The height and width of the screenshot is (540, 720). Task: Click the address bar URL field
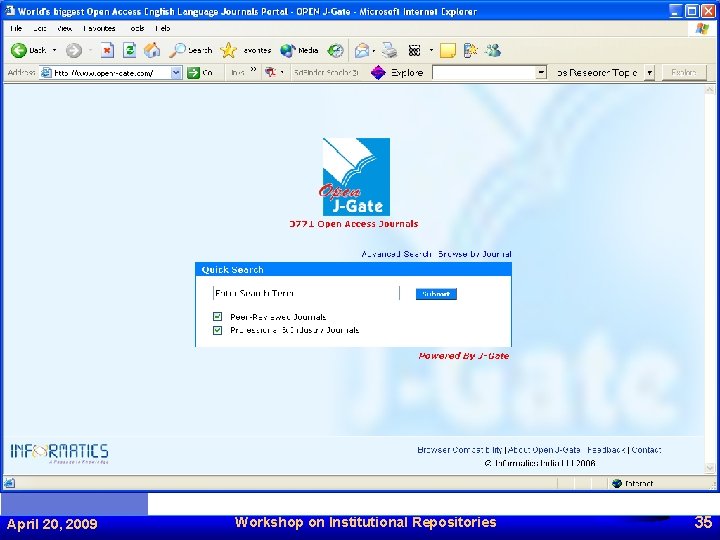pyautogui.click(x=112, y=73)
